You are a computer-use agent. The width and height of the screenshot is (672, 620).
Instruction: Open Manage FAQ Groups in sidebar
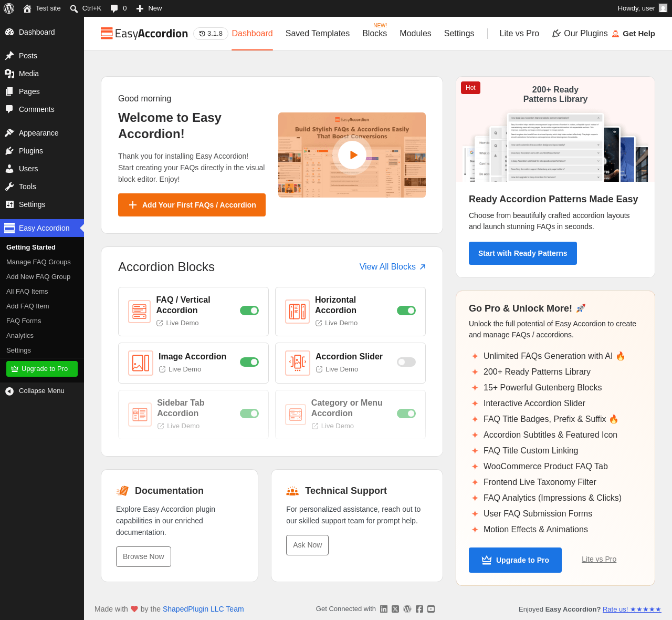click(38, 262)
